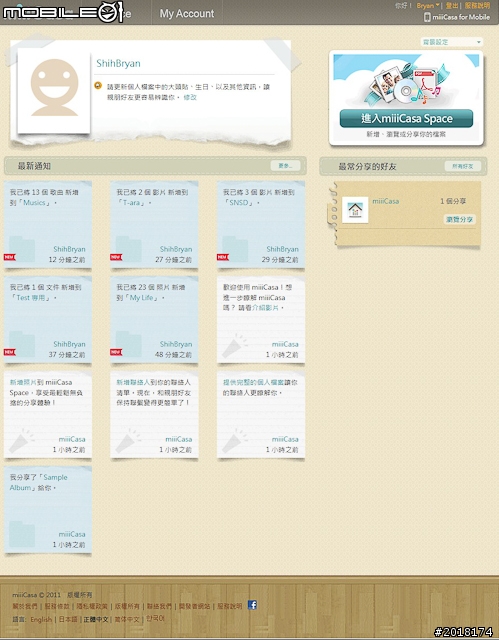Click ShihBryan on the 48 分鐘之前 note
The image size is (499, 640).
pos(176,344)
